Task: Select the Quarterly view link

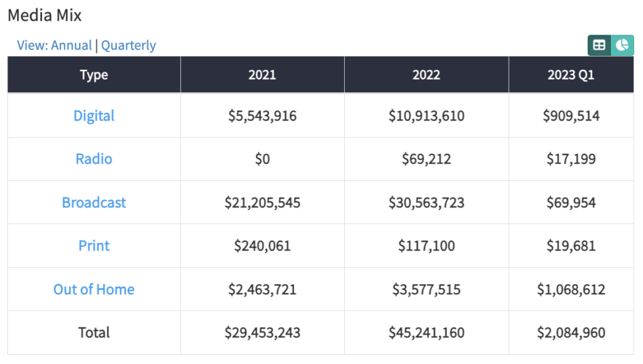Action: tap(128, 45)
